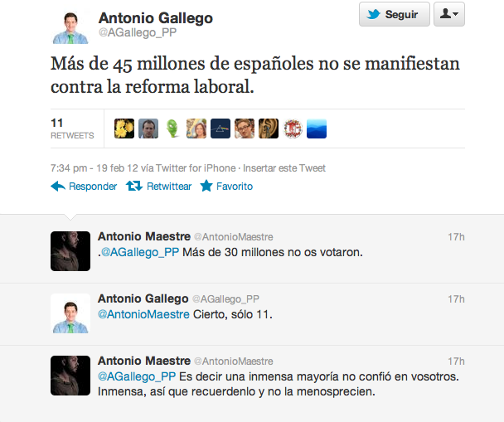Open yellow flowers retweeter avatar
The height and width of the screenshot is (422, 504).
point(124,129)
